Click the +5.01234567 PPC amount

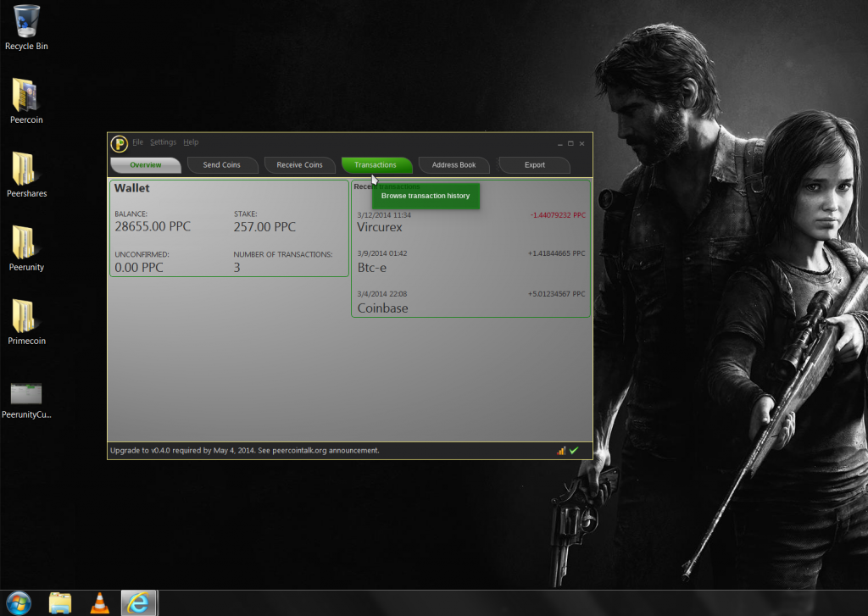tap(556, 294)
